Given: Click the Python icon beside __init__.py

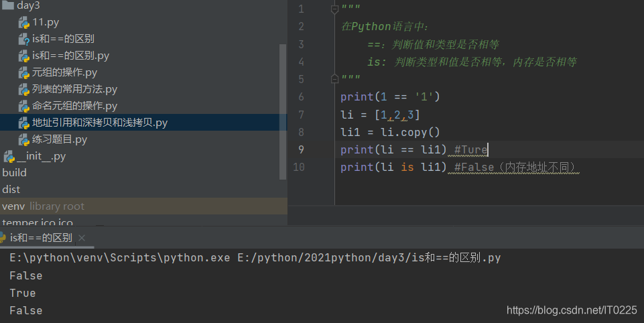Looking at the screenshot, I should click(x=9, y=157).
